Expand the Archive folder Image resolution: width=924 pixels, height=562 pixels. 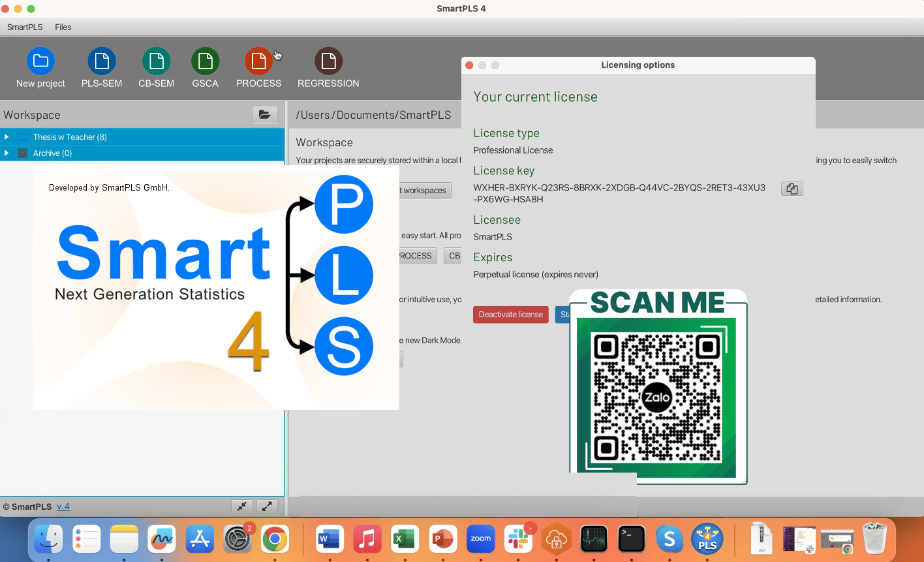coord(7,153)
